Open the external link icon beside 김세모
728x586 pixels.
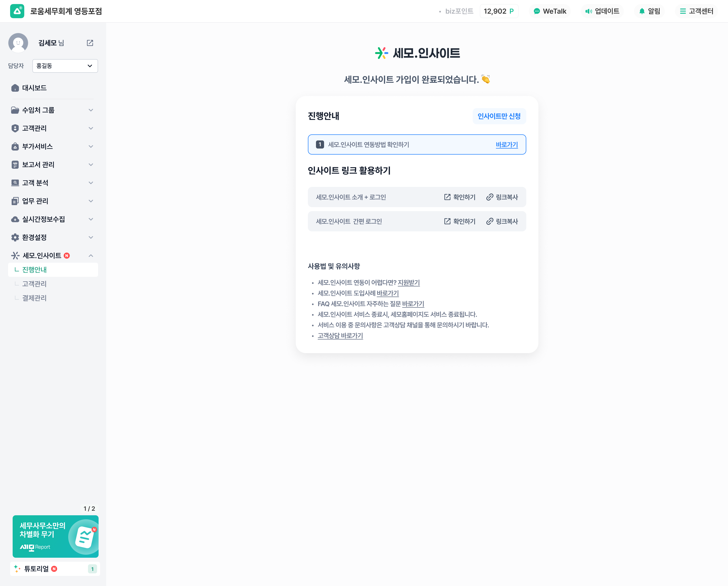click(x=90, y=43)
